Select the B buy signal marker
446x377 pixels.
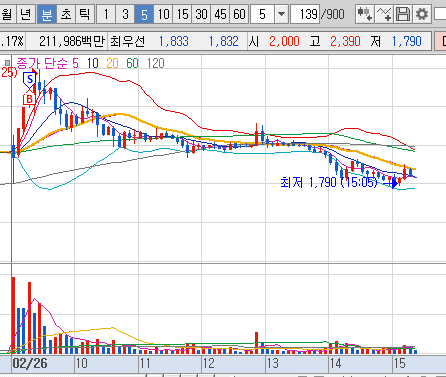[29, 99]
